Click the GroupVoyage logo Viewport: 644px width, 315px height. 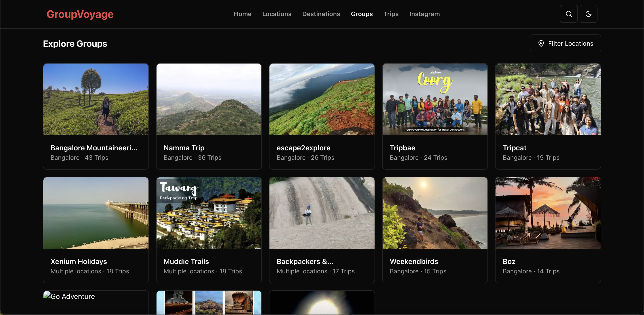click(80, 14)
